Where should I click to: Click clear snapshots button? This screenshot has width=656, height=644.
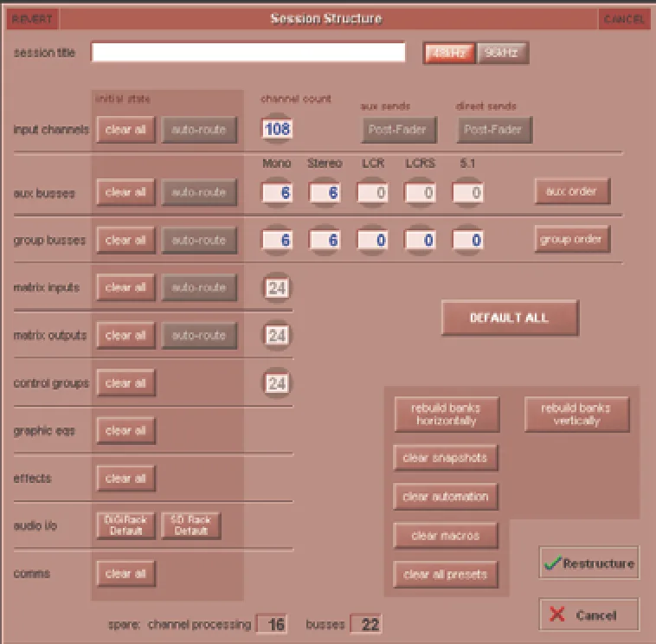[446, 458]
